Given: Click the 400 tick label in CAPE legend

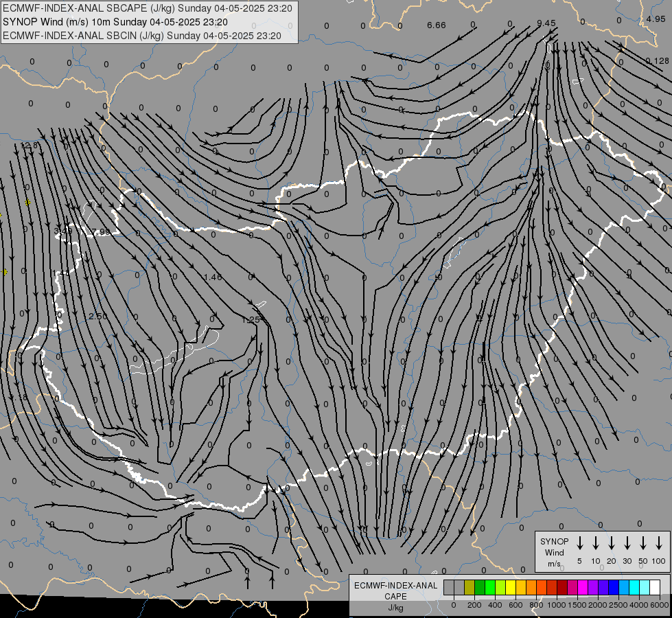Looking at the screenshot, I should click(x=495, y=605).
